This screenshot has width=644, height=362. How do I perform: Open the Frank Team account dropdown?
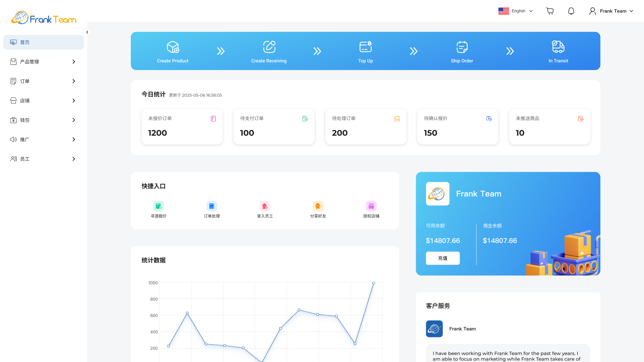point(611,11)
